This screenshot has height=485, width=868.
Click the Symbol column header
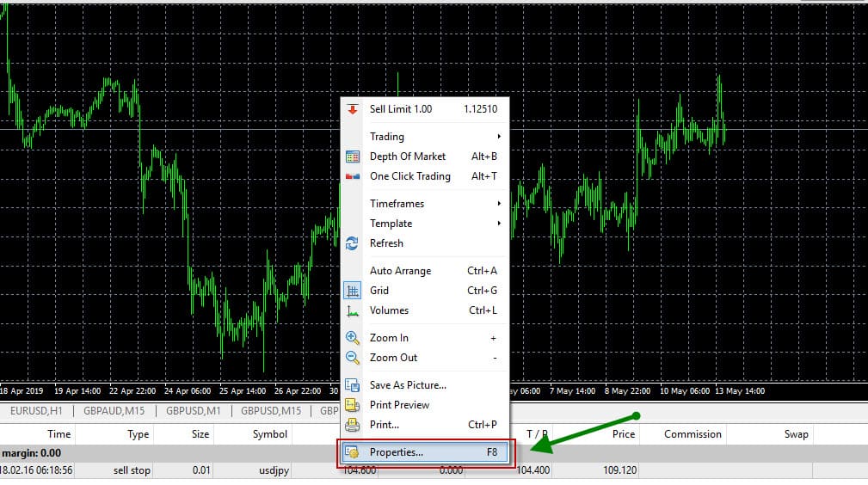coord(269,434)
